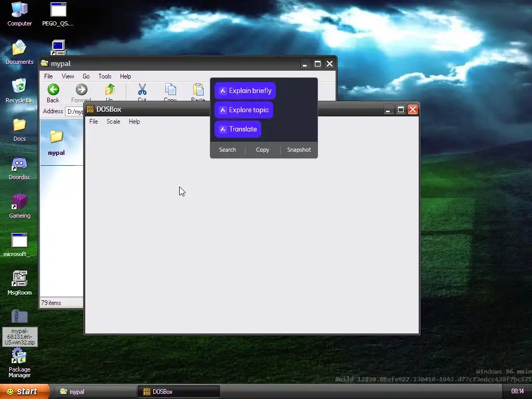Click the Copy toolbar icon in mypal window
The height and width of the screenshot is (399, 532).
(170, 92)
